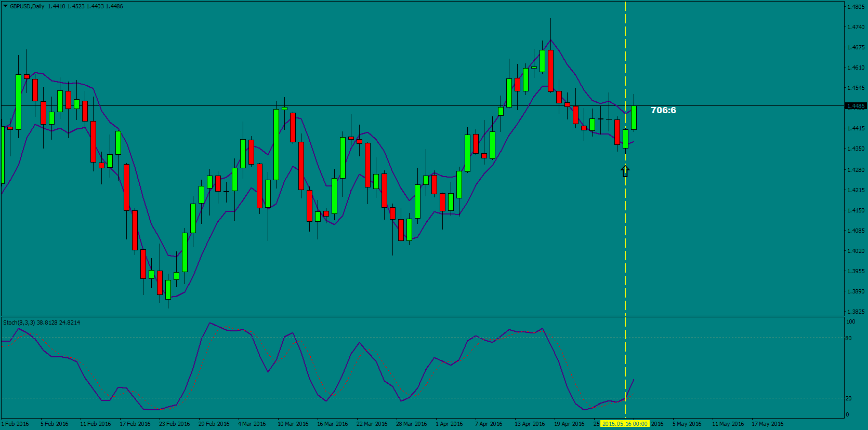Click the 13 Apr 2016 date label
This screenshot has width=868, height=430.
click(x=530, y=424)
